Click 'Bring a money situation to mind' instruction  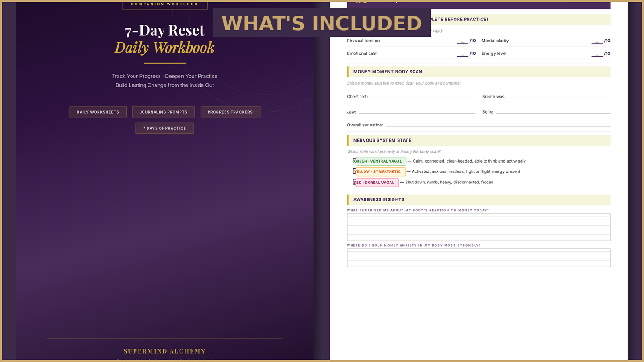(x=404, y=83)
